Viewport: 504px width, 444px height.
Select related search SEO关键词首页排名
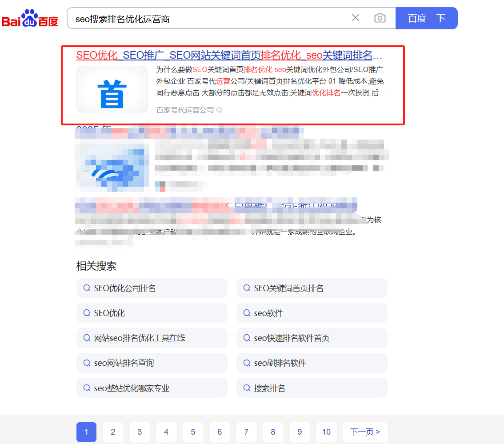pos(312,288)
